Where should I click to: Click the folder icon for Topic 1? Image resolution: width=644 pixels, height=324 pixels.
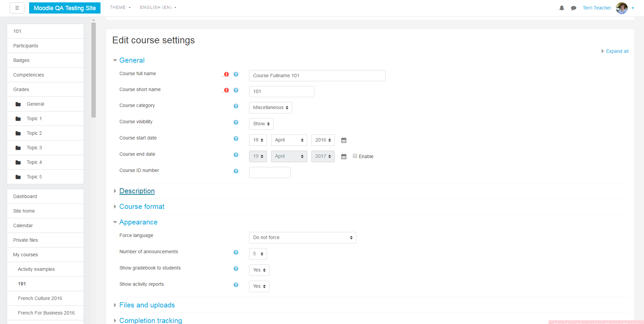18,119
